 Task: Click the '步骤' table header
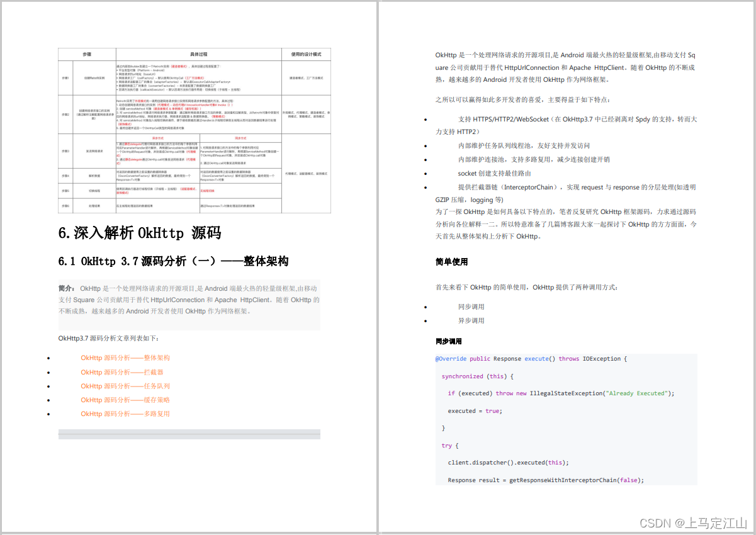[x=87, y=55]
